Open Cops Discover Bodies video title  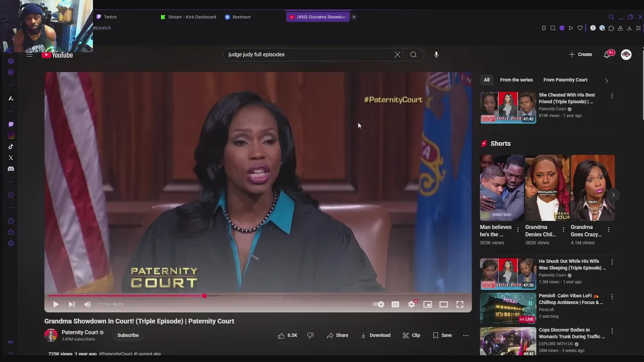click(x=572, y=333)
